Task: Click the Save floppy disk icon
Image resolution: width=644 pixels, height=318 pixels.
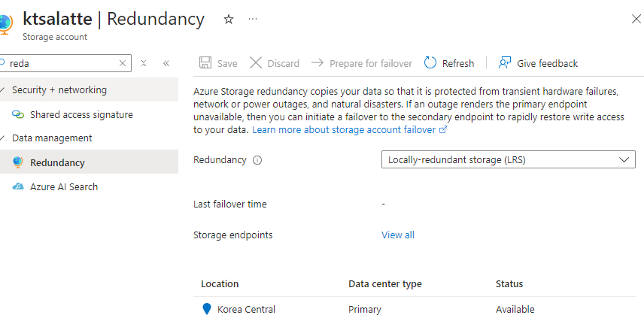Action: (x=205, y=63)
